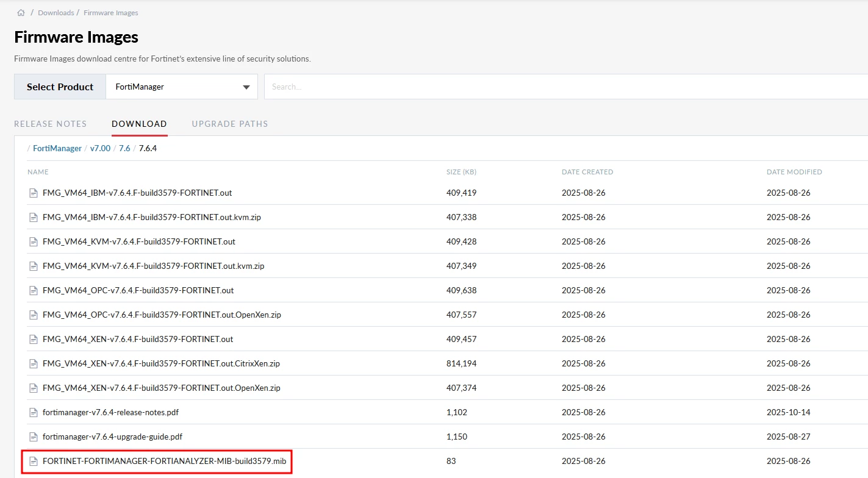This screenshot has height=478, width=868.
Task: Download FMG_VM64_XEN-v7.6.4.F-build3579-FORTINET.out
Action: [138, 339]
